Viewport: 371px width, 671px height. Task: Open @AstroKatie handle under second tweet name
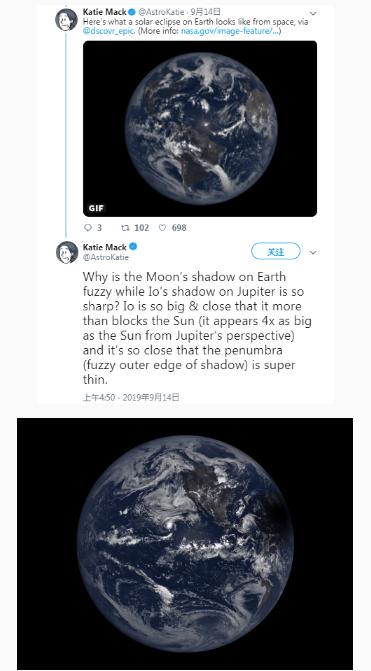105,257
